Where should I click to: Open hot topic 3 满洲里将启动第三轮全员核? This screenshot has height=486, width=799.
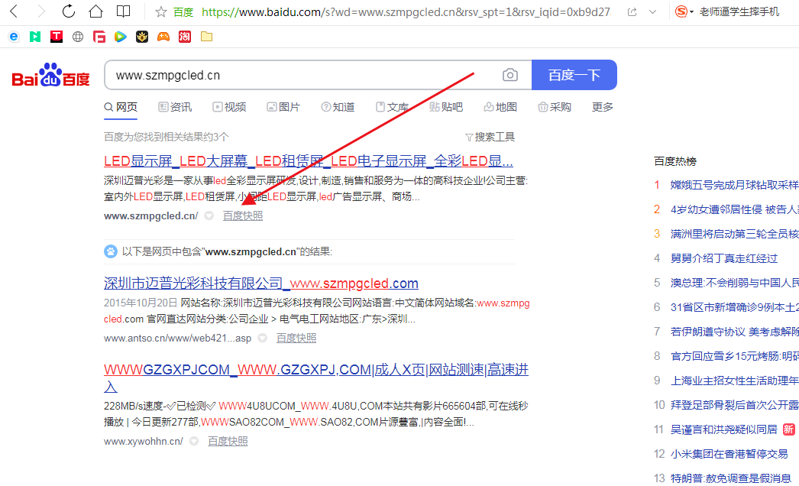(734, 234)
